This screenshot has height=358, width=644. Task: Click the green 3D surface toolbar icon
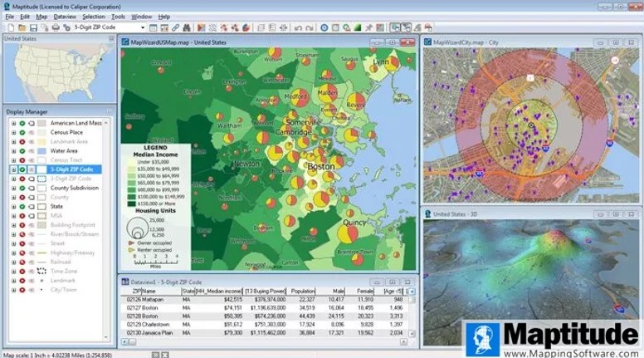point(358,27)
